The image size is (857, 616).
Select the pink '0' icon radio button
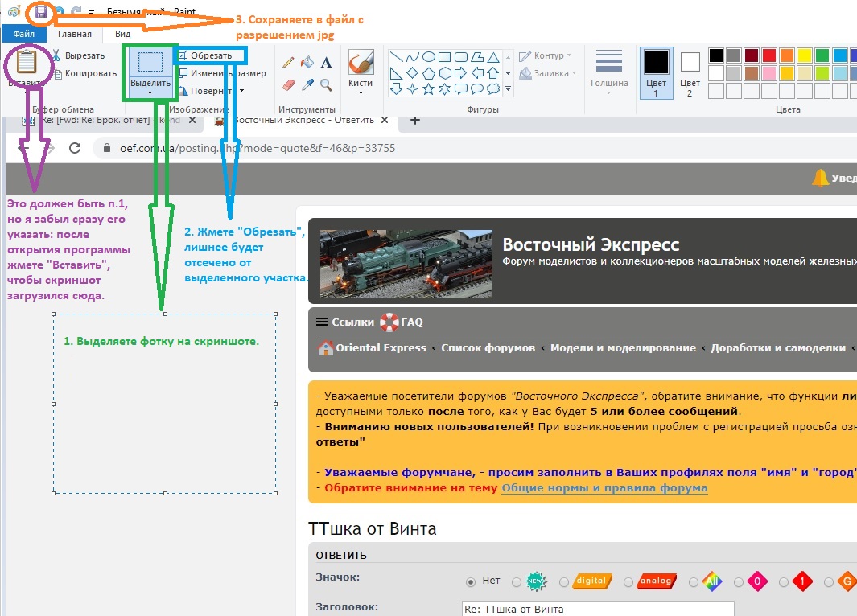(x=739, y=583)
